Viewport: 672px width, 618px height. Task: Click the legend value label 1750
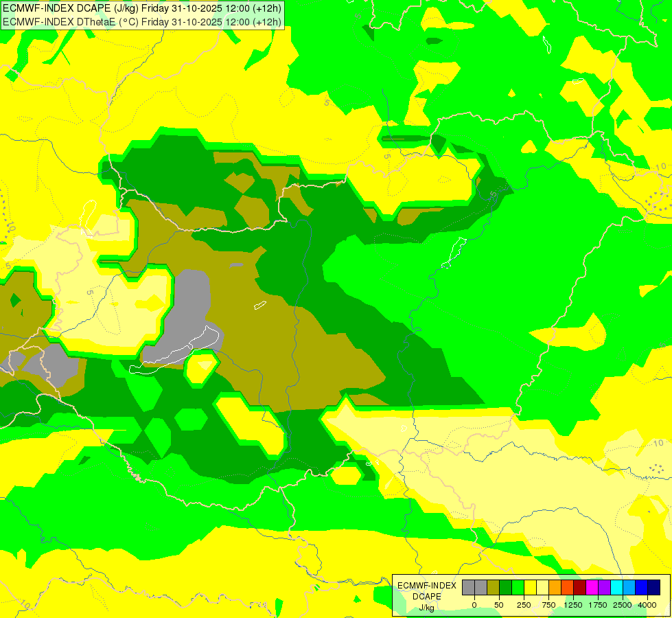coord(598,605)
